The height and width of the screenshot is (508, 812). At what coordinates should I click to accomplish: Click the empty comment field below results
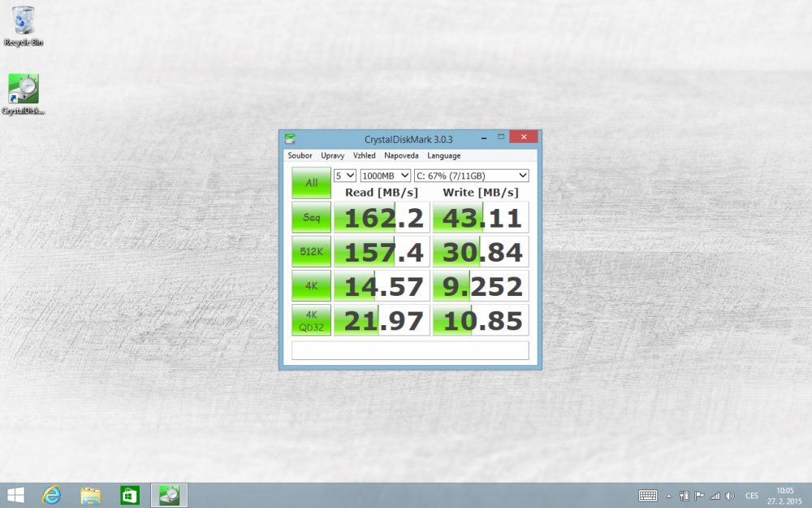click(x=410, y=350)
